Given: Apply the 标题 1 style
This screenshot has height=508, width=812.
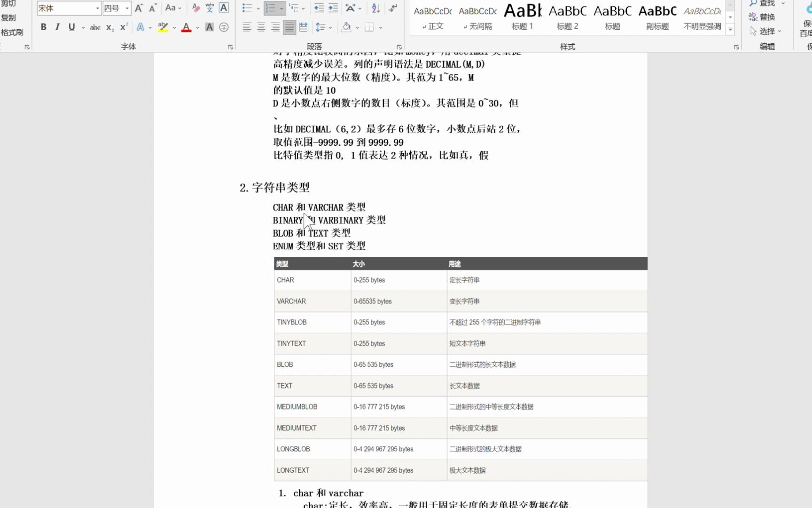Looking at the screenshot, I should [523, 17].
